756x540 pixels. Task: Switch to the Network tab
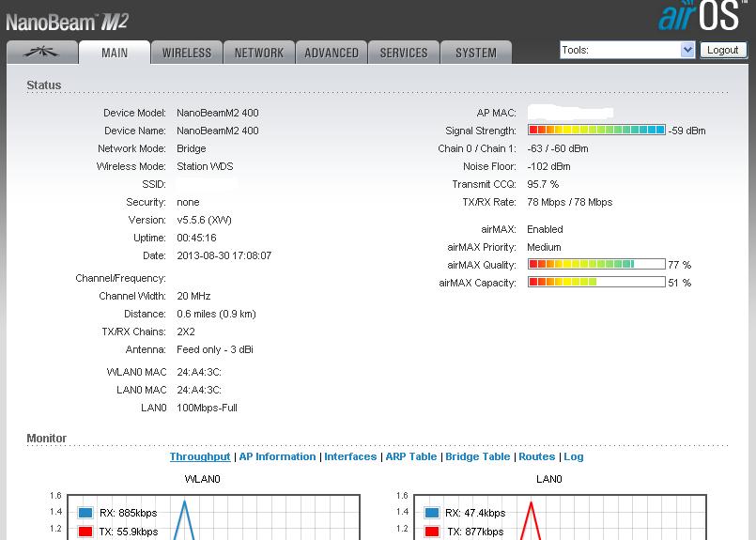click(259, 53)
